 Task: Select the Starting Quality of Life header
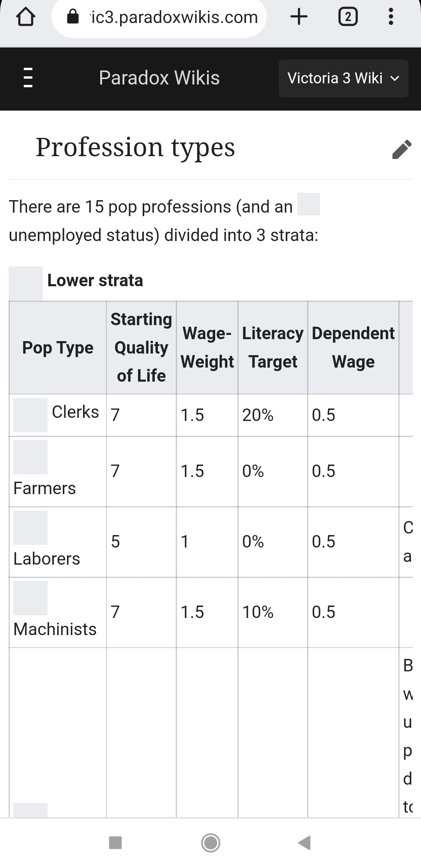(x=141, y=347)
